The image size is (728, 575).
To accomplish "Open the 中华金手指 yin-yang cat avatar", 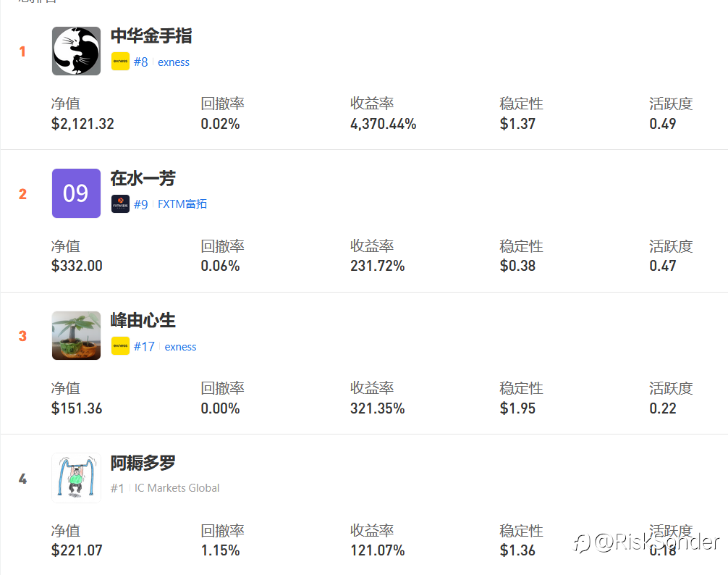I will pyautogui.click(x=76, y=51).
